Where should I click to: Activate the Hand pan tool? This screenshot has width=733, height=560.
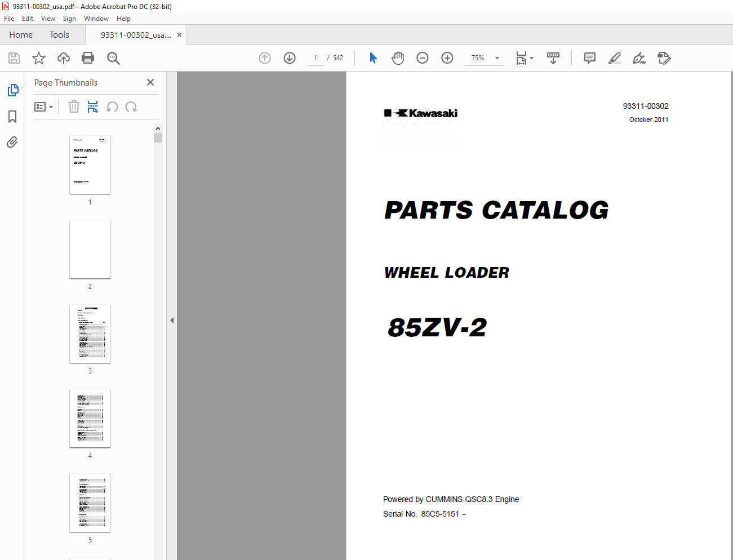click(x=398, y=58)
